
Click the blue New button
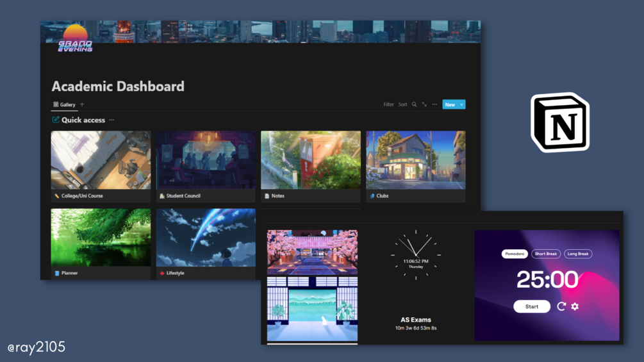pyautogui.click(x=450, y=104)
